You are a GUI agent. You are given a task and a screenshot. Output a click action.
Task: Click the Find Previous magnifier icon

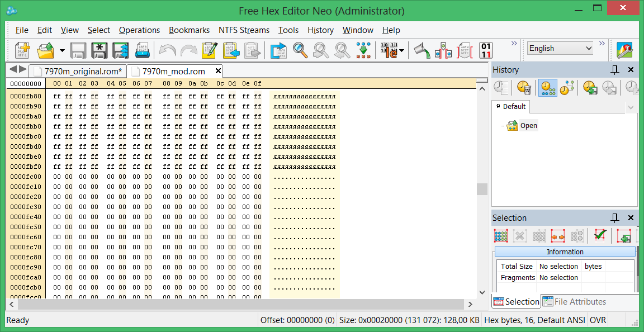click(x=321, y=50)
